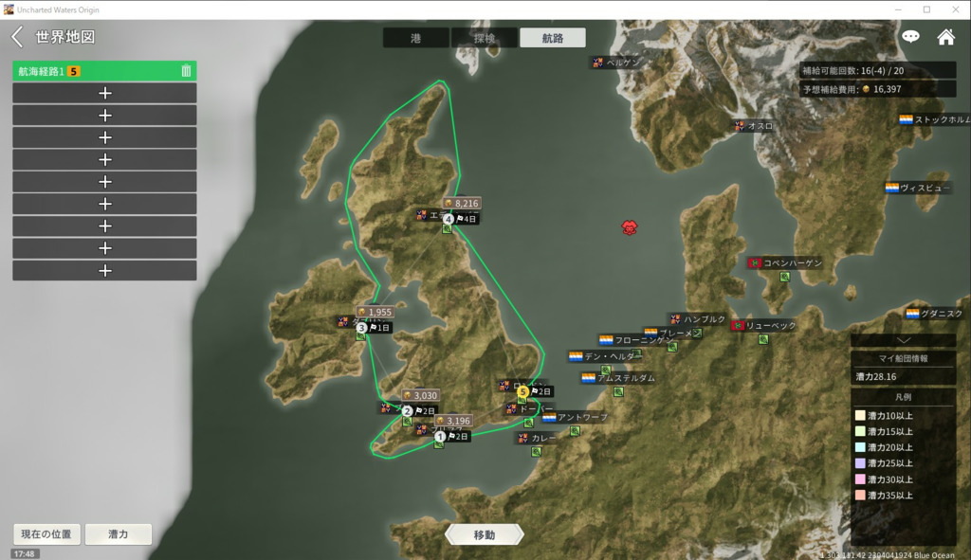Select the 航路 tab
The height and width of the screenshot is (560, 971).
pyautogui.click(x=553, y=38)
